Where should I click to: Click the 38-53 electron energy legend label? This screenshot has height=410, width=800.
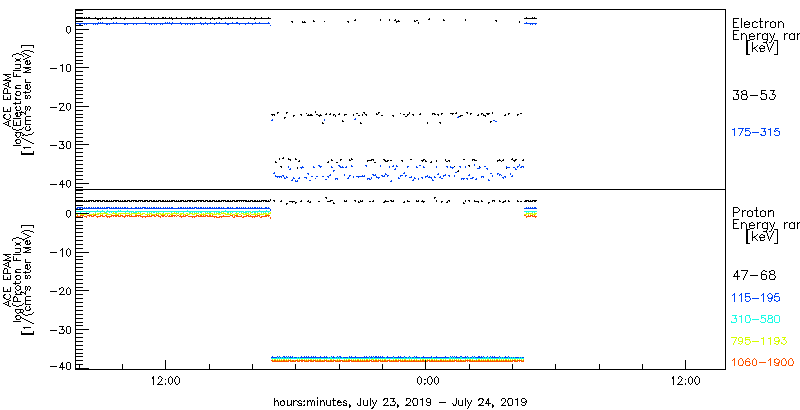[754, 95]
